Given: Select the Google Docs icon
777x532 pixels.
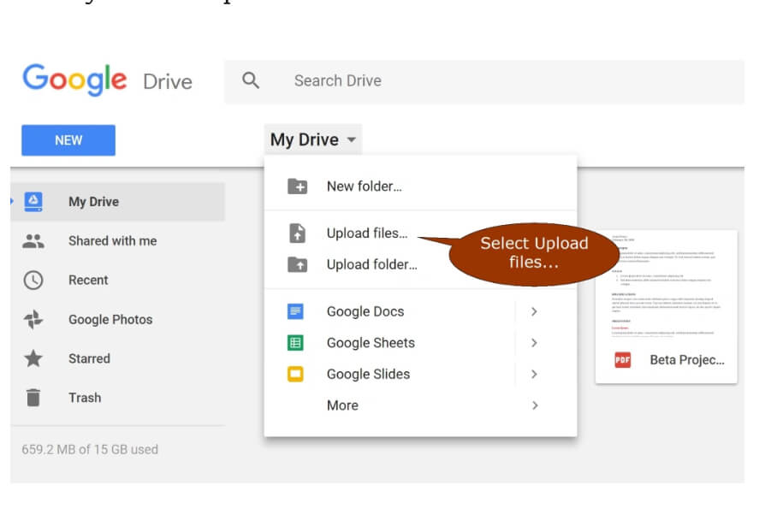Looking at the screenshot, I should tap(295, 311).
